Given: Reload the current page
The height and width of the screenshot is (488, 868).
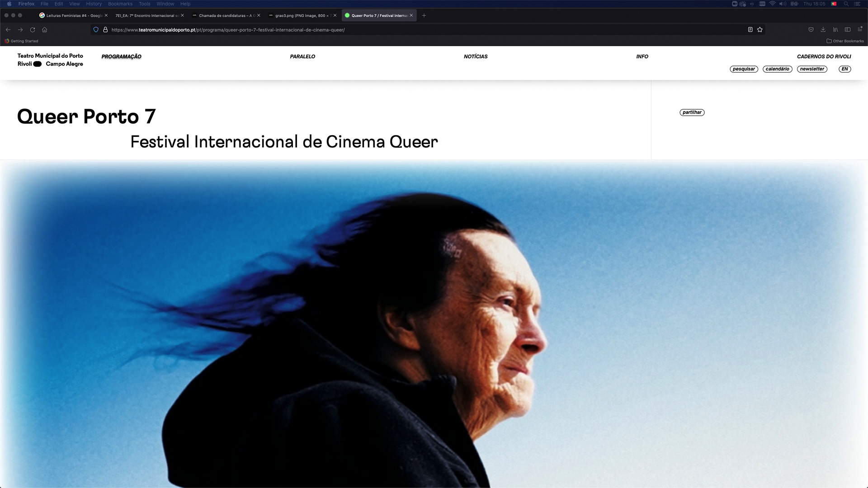Looking at the screenshot, I should (x=33, y=30).
